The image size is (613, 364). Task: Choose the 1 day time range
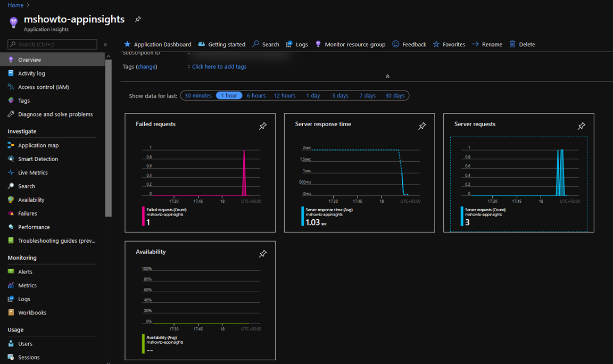(x=313, y=96)
